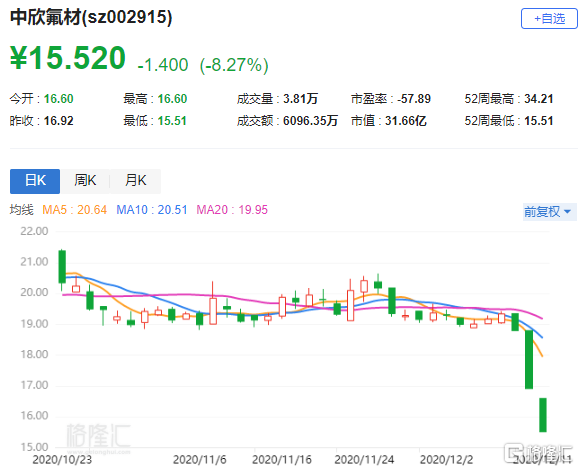Image resolution: width=579 pixels, height=470 pixels.
Task: Click the 2020/11/24 date axis label
Action: pos(364,460)
